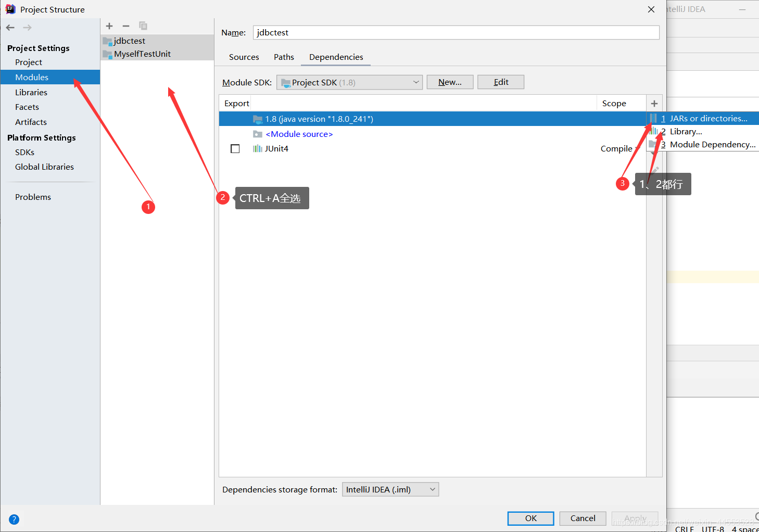This screenshot has width=759, height=532.
Task: Click the Scope column header
Action: point(614,104)
